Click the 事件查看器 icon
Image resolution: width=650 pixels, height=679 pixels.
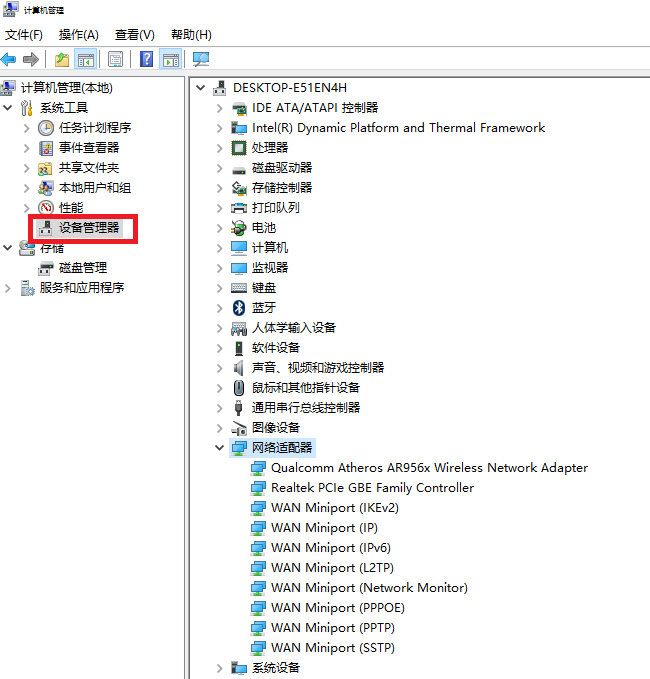[x=46, y=148]
